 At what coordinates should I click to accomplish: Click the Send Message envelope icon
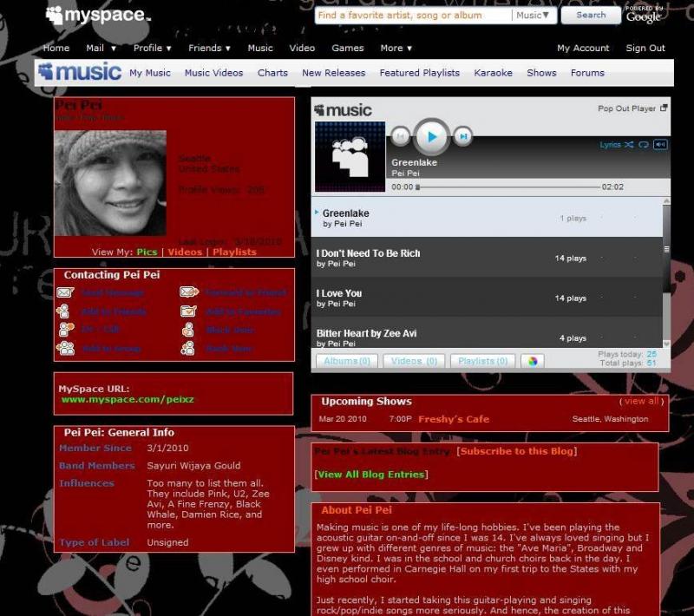(65, 293)
